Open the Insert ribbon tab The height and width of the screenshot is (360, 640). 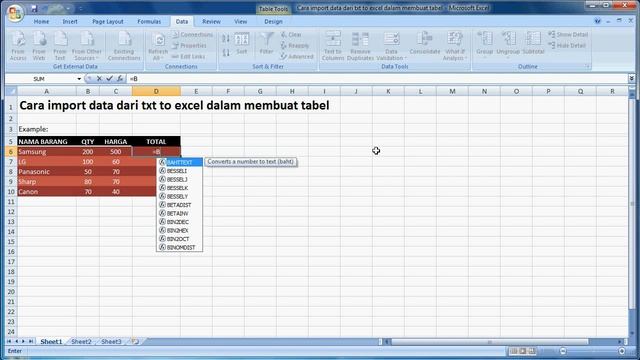pyautogui.click(x=70, y=22)
